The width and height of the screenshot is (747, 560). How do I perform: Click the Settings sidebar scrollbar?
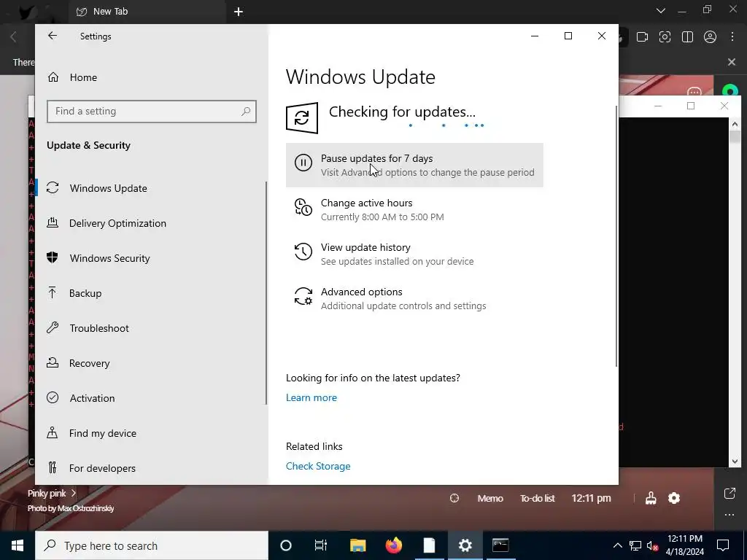tap(266, 293)
